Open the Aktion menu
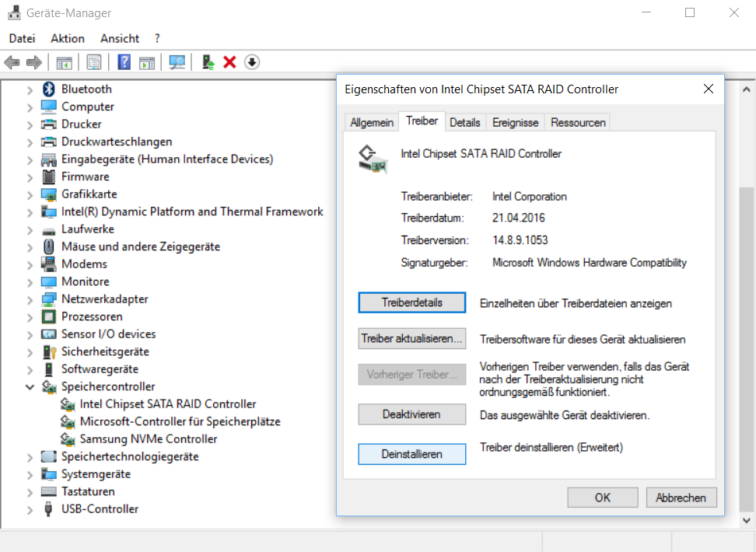This screenshot has height=552, width=756. [68, 38]
